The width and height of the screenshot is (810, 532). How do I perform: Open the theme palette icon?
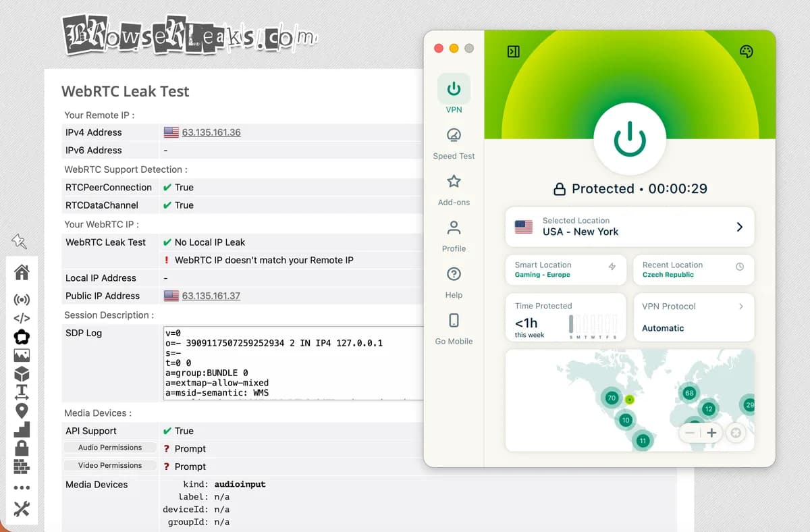point(746,51)
